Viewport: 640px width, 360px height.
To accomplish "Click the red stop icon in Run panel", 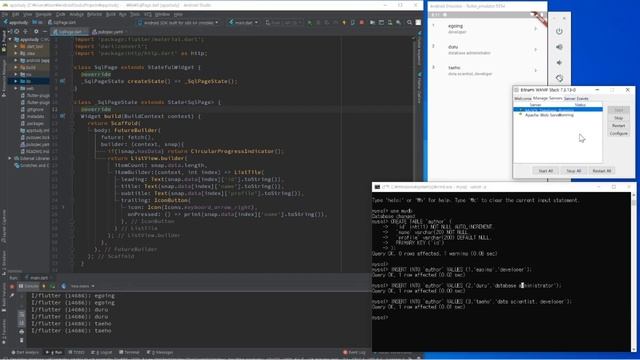I will (x=12, y=287).
